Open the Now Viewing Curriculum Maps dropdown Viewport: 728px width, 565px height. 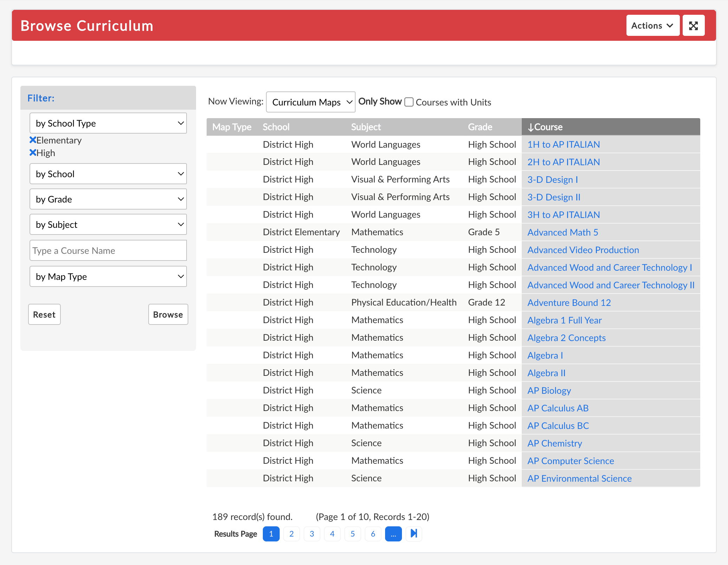[311, 102]
